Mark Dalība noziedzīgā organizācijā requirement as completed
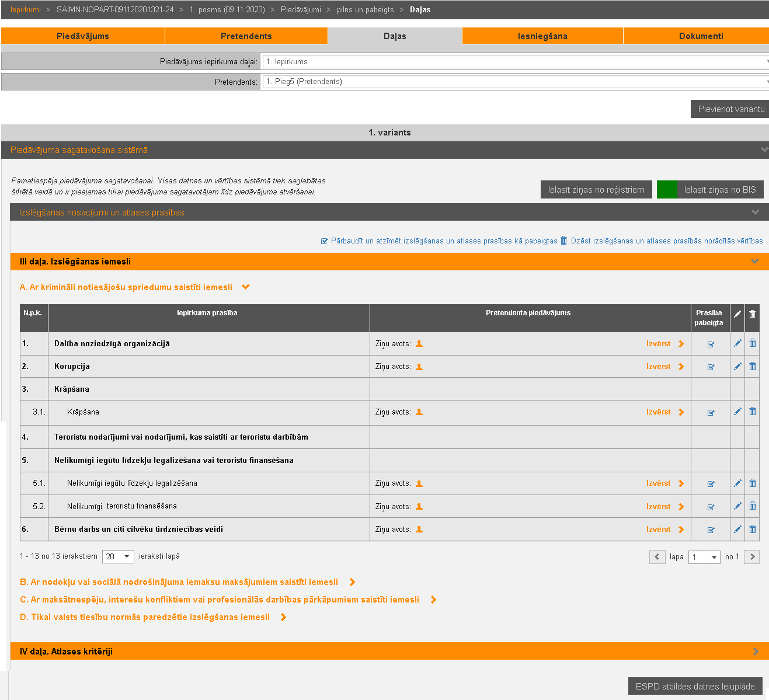Screen dimensions: 769x700 [711, 344]
